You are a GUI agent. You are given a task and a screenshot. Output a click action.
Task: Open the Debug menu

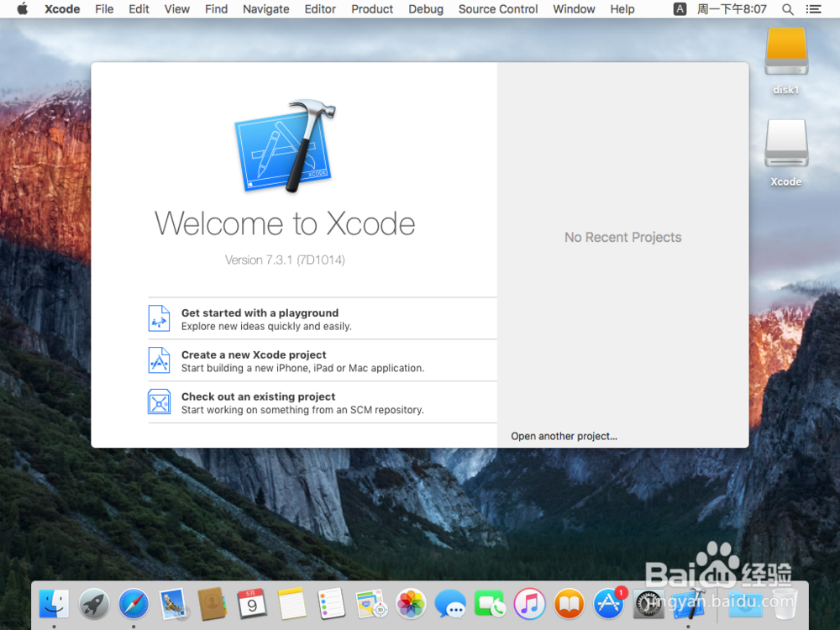pyautogui.click(x=426, y=9)
